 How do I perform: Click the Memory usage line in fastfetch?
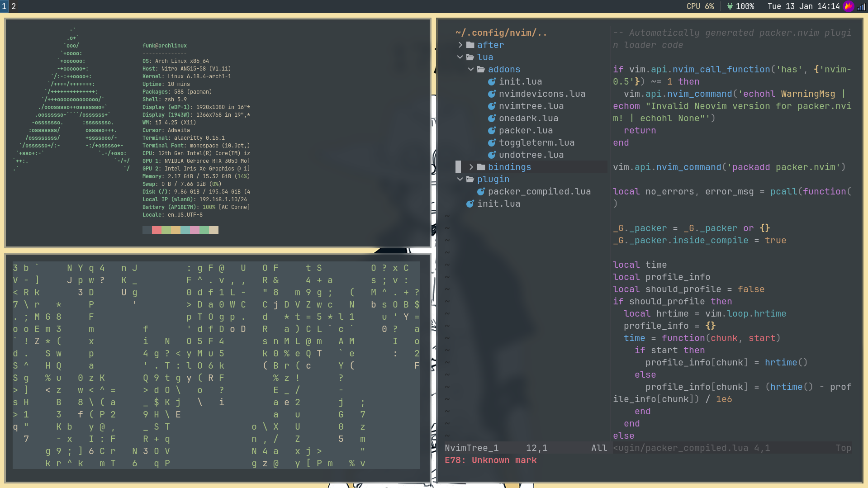(x=196, y=176)
